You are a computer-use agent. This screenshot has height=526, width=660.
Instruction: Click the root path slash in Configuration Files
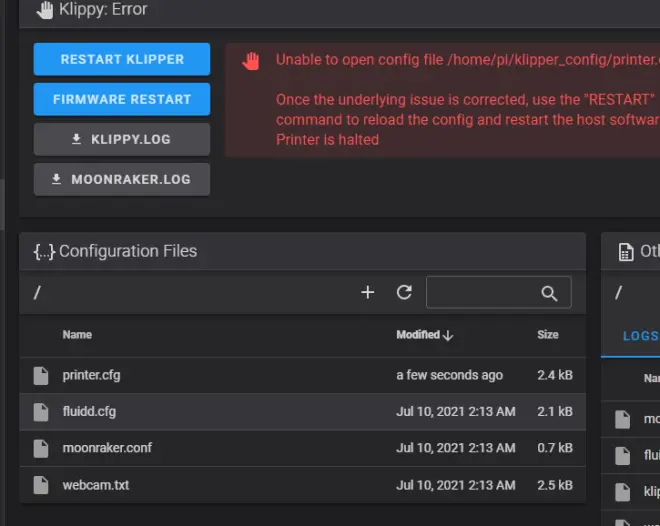(x=37, y=292)
